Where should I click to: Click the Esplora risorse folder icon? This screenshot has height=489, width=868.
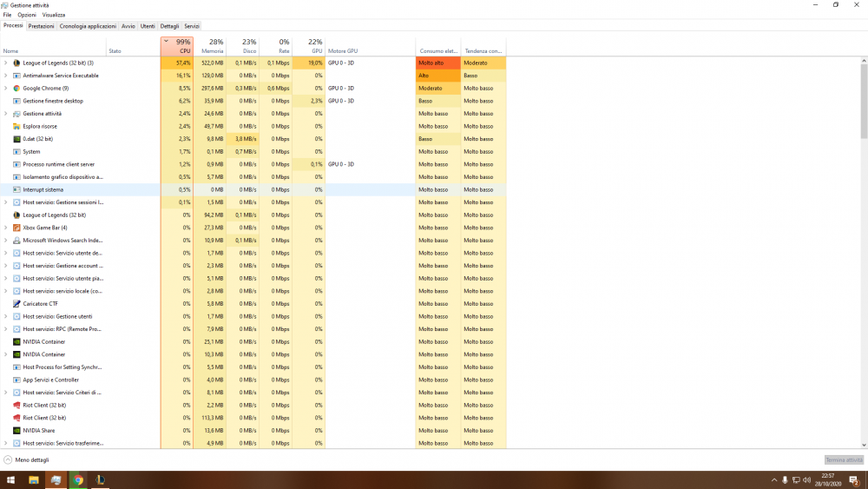(16, 127)
